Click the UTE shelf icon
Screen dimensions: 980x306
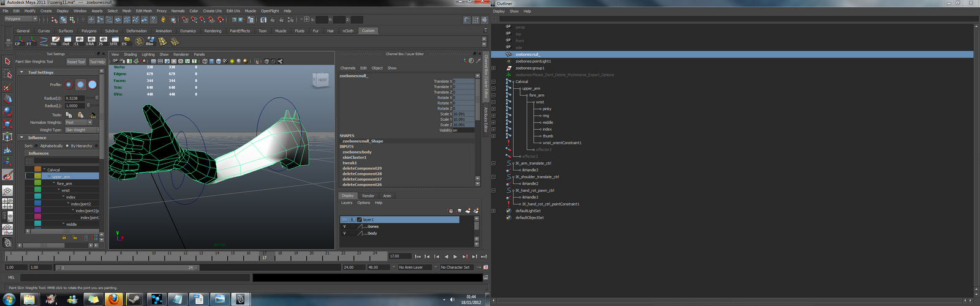[114, 41]
